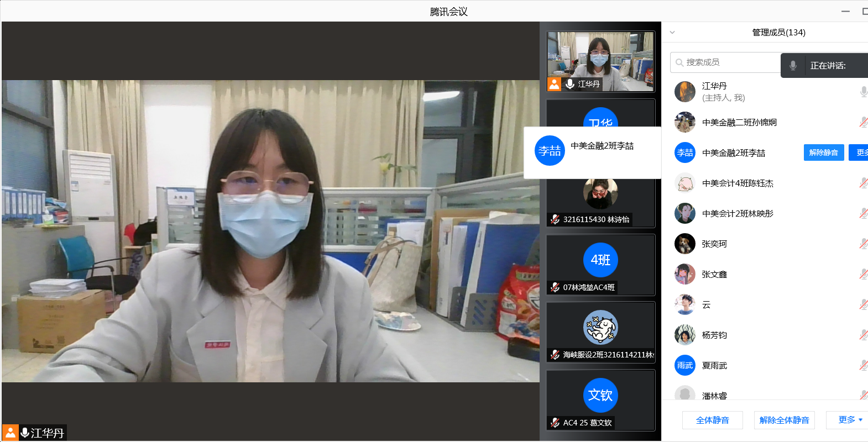Open 更多 options for 中美金融2班李喆
The width and height of the screenshot is (868, 442).
coord(860,152)
